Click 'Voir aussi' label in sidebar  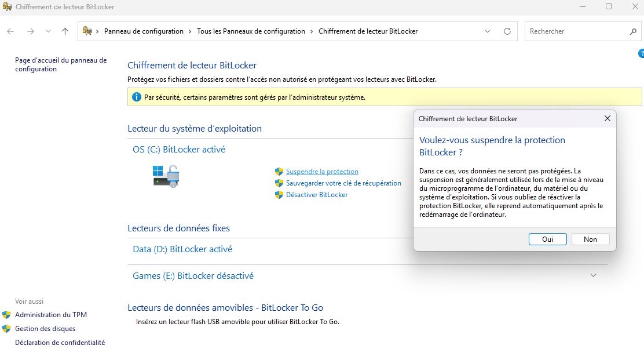pyautogui.click(x=29, y=301)
